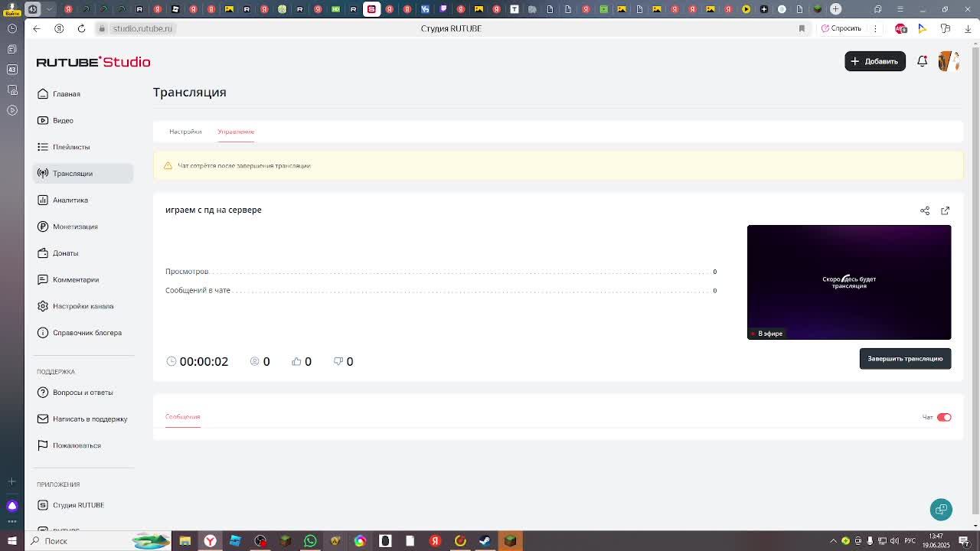980x551 pixels.
Task: Open Комментарии section
Action: (83, 279)
